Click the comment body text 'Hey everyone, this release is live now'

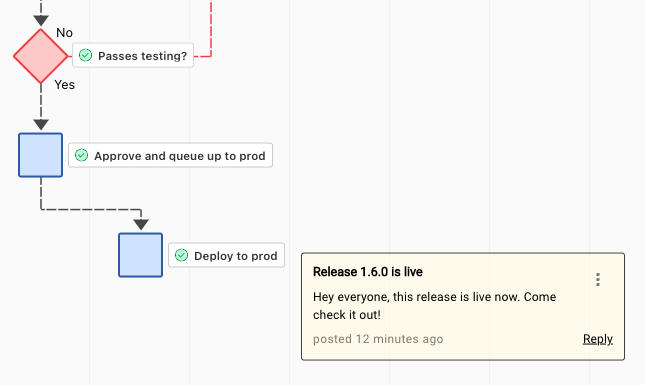416,297
